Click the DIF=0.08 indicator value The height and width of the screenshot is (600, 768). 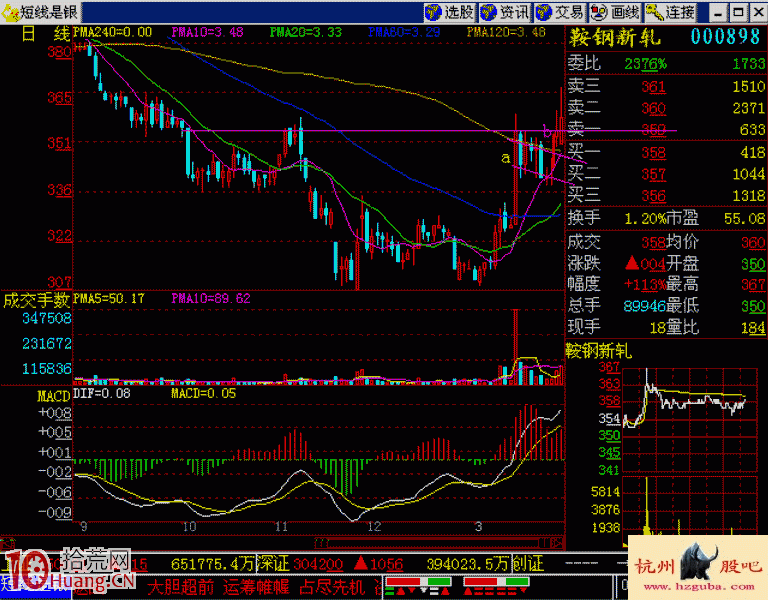pos(102,393)
